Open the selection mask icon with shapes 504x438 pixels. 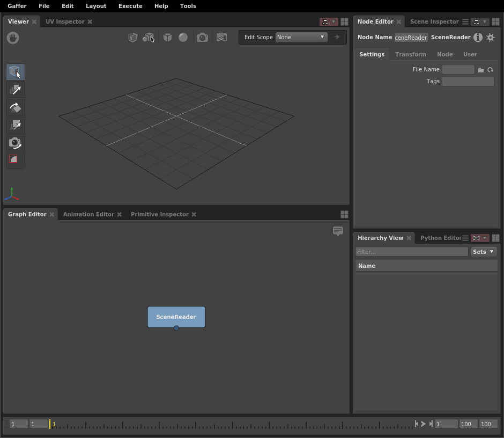(148, 38)
